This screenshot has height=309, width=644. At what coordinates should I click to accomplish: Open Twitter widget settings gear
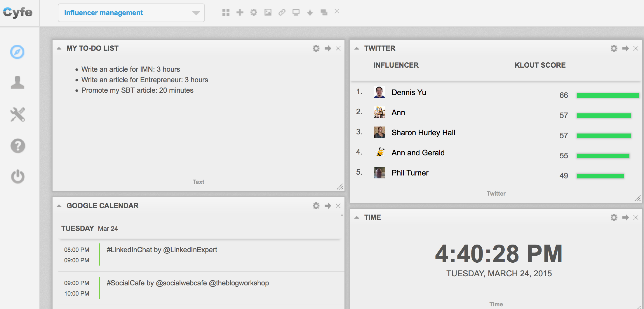click(x=614, y=48)
